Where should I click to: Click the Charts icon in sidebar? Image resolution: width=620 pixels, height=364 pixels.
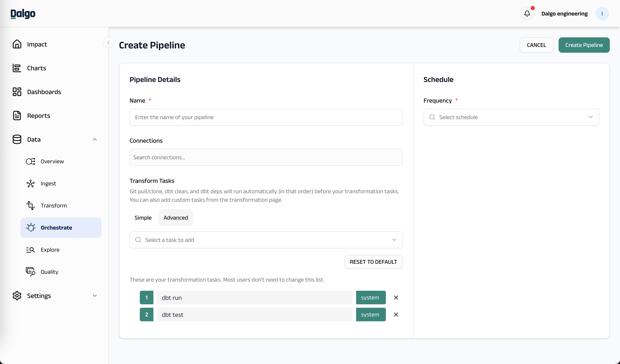click(x=17, y=68)
